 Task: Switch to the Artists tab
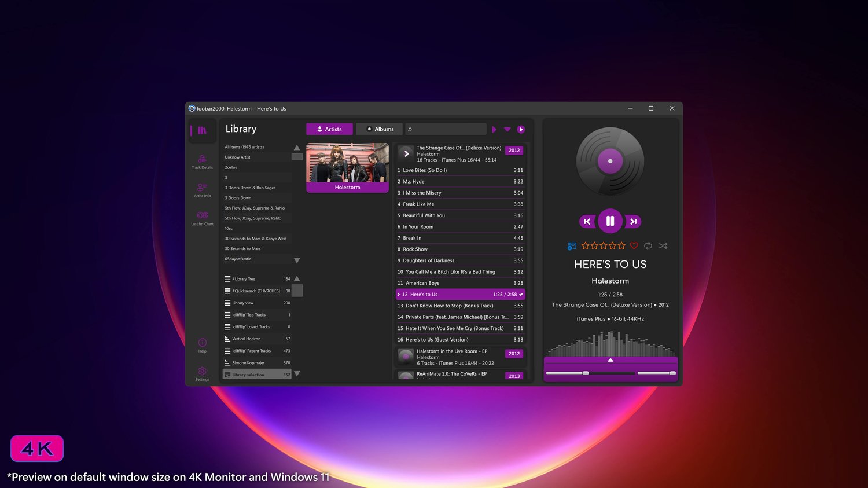pos(329,129)
